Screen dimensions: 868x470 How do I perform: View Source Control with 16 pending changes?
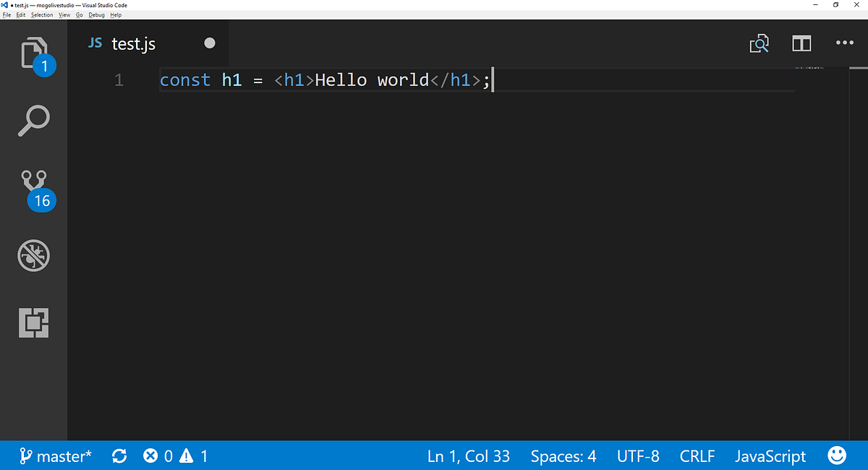tap(33, 187)
